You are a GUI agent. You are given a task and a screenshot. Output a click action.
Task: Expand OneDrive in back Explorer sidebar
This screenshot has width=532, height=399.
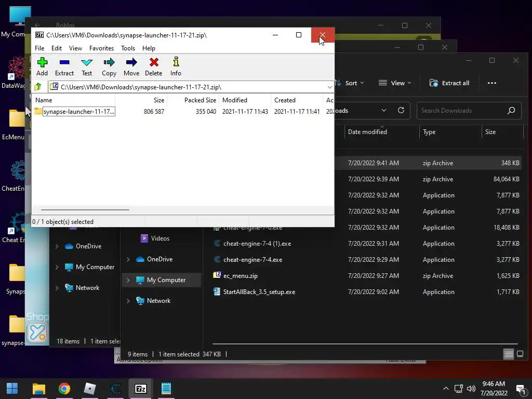click(57, 246)
